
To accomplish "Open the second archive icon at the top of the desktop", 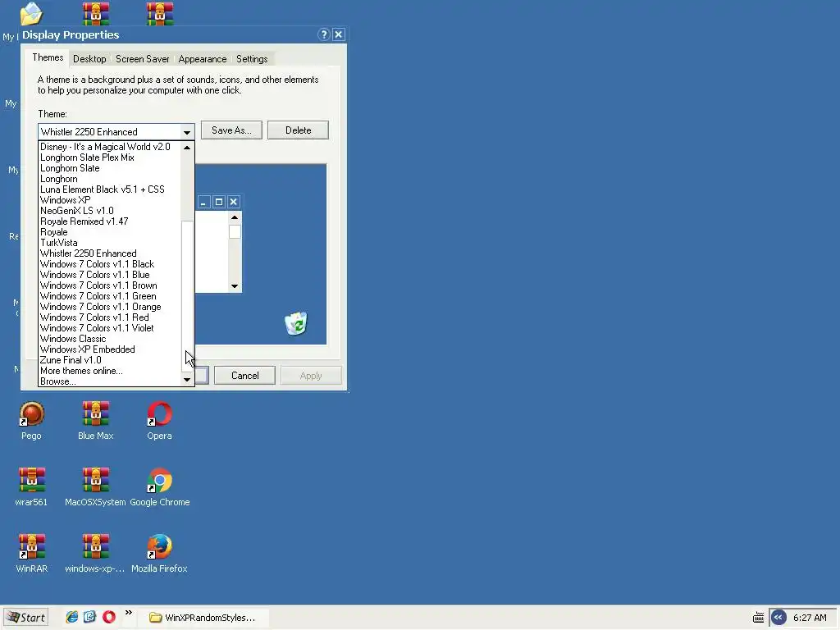I will 96,13.
